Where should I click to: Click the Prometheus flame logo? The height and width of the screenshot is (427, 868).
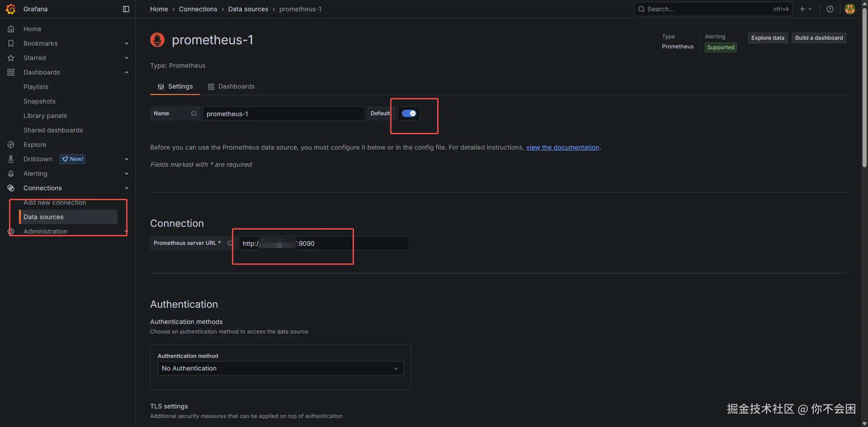(x=157, y=40)
